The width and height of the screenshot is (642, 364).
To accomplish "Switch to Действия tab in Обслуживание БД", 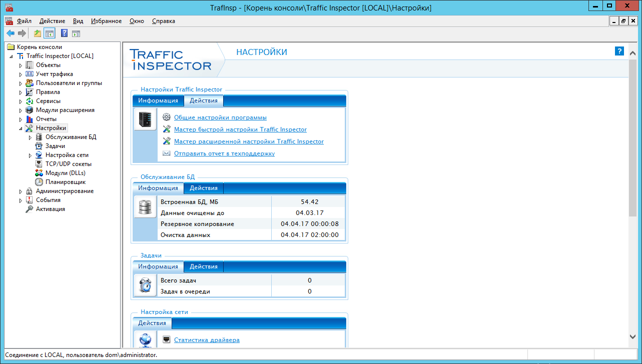I will pos(203,188).
